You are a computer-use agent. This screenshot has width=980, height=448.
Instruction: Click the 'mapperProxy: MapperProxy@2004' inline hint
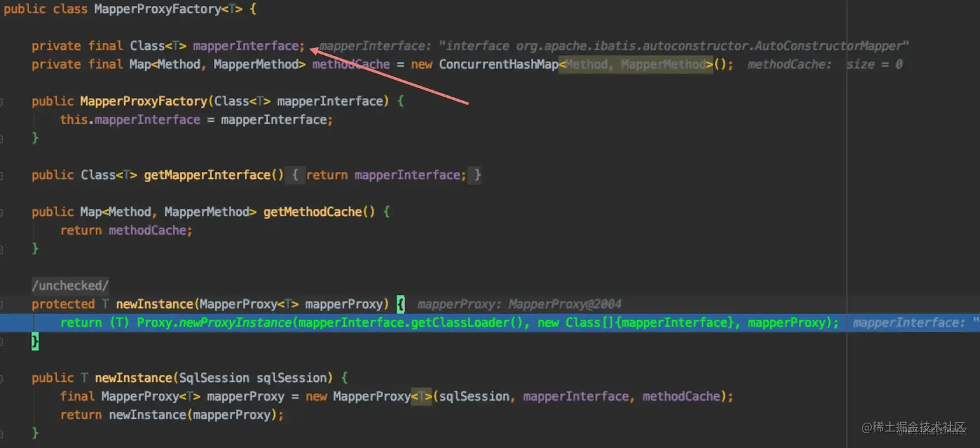click(519, 304)
